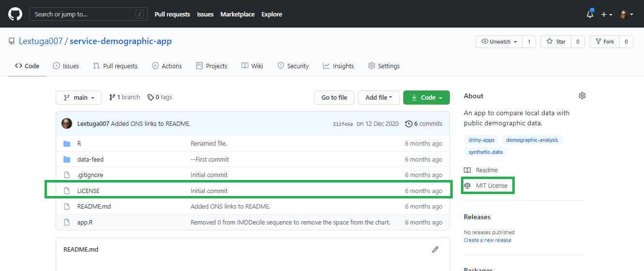The width and height of the screenshot is (644, 271).
Task: Switch to the Projects tab
Action: point(212,66)
